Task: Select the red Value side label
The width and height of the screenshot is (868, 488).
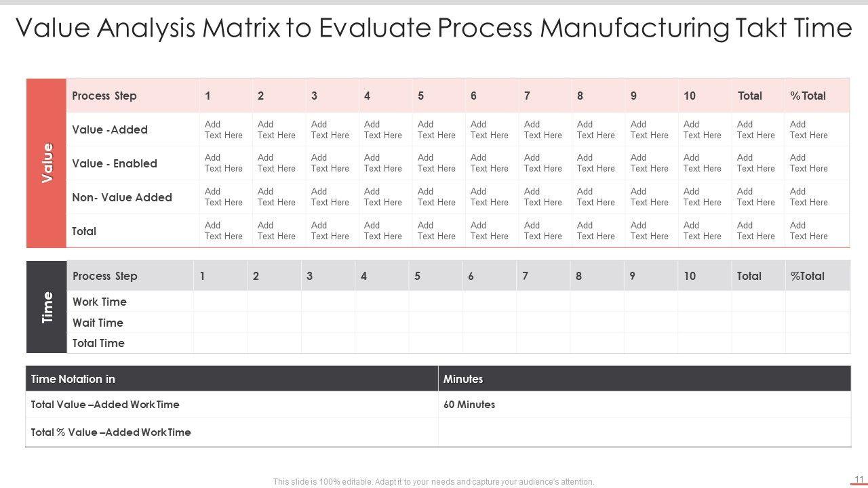Action: [47, 163]
